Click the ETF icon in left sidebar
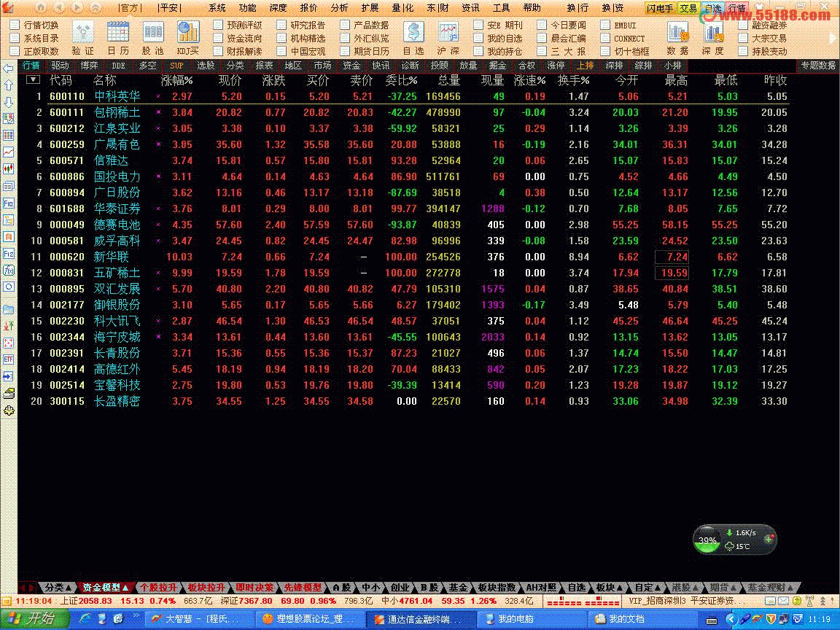 coord(9,359)
